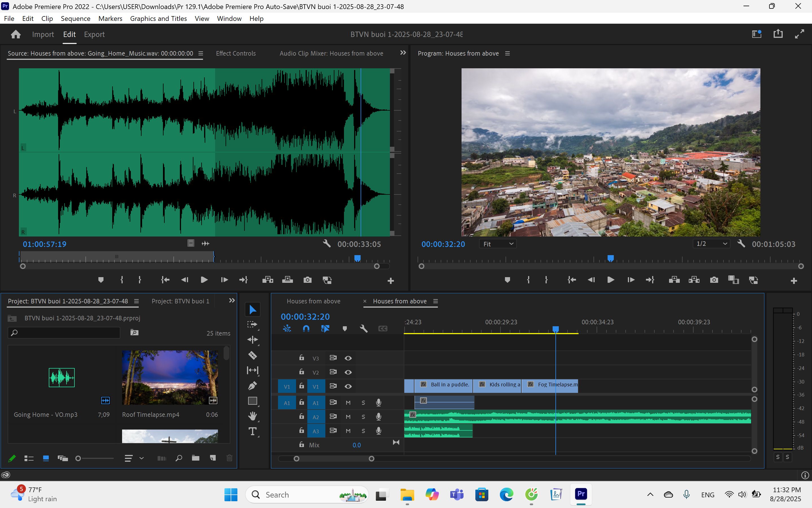Toggle Snap in Timeline
This screenshot has width=812, height=508.
(x=306, y=329)
